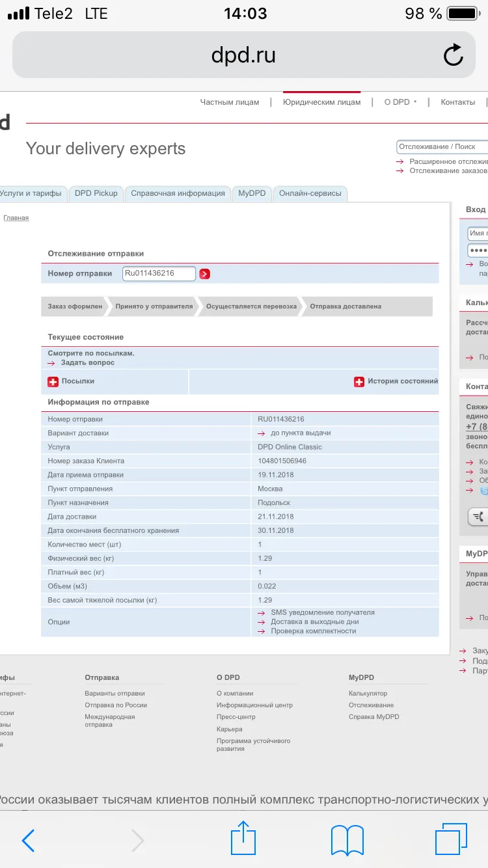The width and height of the screenshot is (488, 868).
Task: Click the login username field
Action: 478,233
